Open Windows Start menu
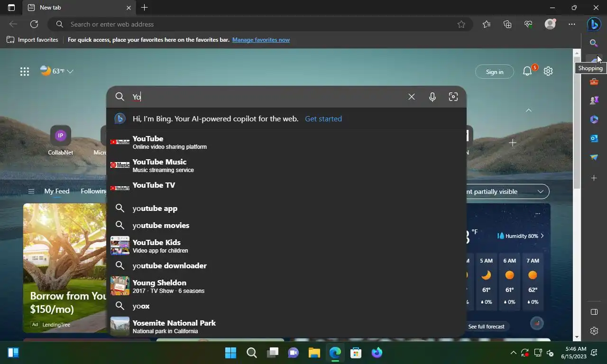 (x=230, y=353)
